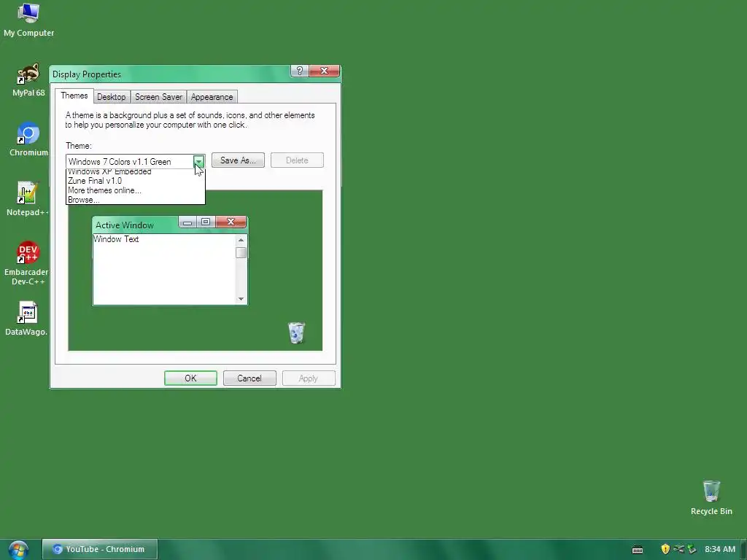Select the desktop Recycle Bin icon

point(711,497)
